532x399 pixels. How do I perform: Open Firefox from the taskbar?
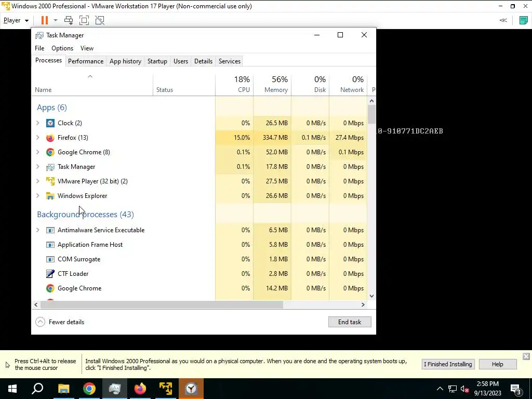pyautogui.click(x=140, y=389)
